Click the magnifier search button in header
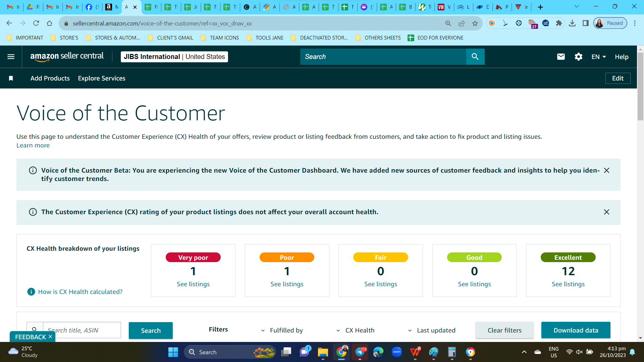 [x=475, y=57]
